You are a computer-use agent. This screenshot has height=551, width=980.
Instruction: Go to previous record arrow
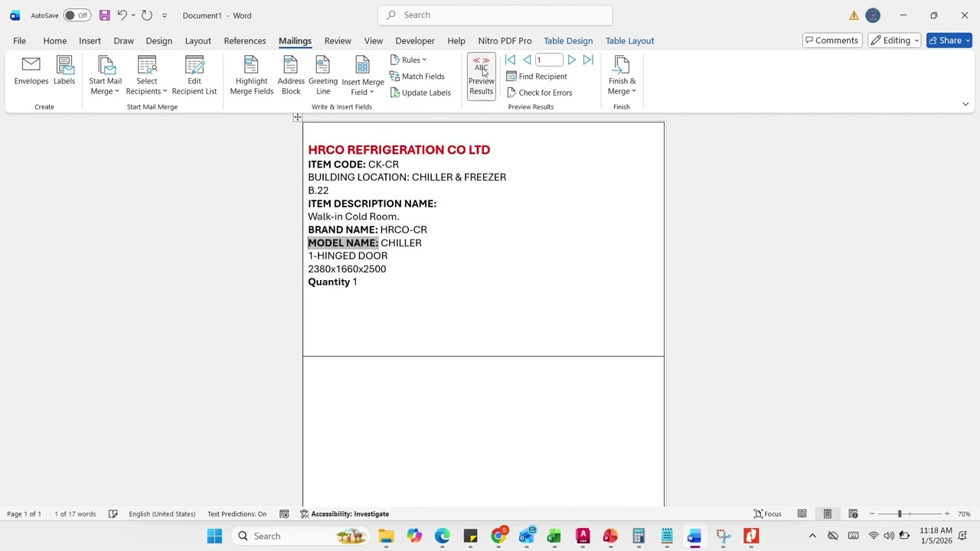[527, 60]
